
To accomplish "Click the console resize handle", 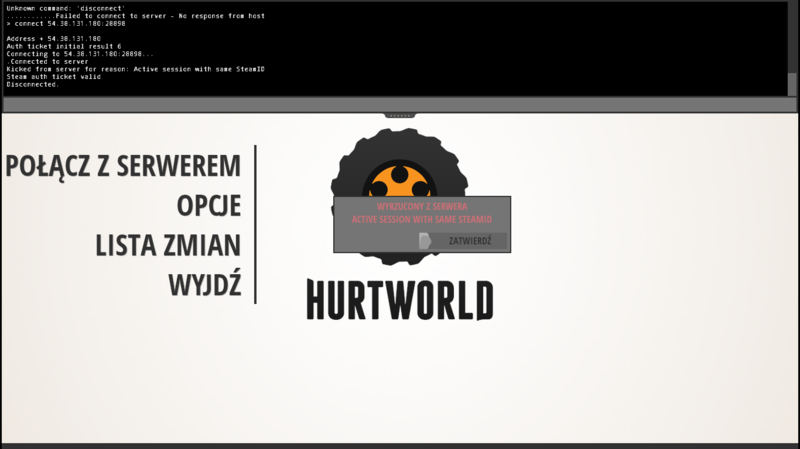I will pyautogui.click(x=400, y=115).
